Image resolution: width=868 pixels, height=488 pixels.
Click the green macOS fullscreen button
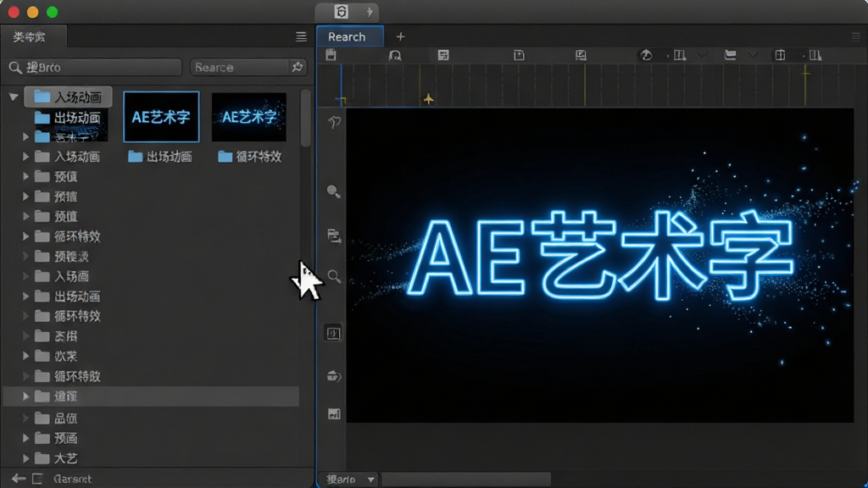[52, 12]
